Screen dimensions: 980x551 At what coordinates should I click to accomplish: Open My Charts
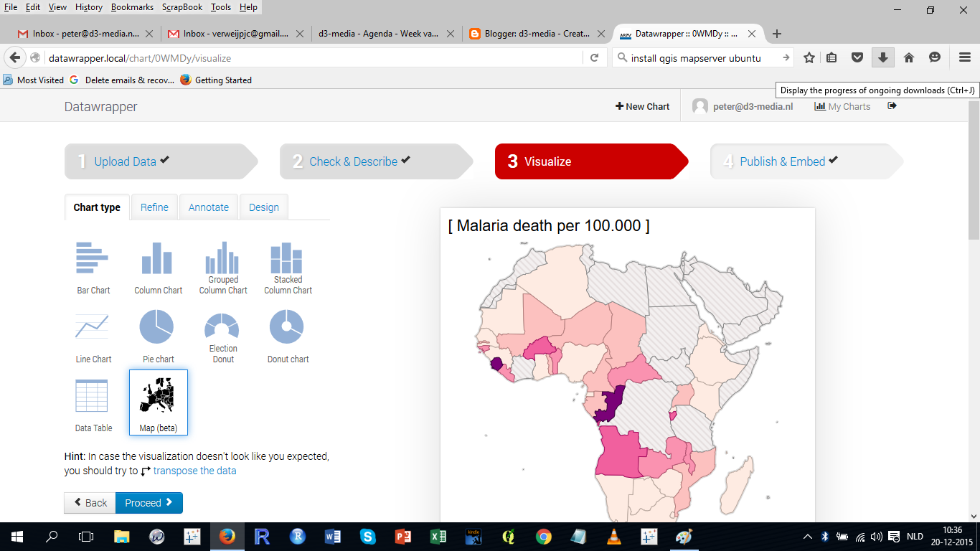coord(842,106)
